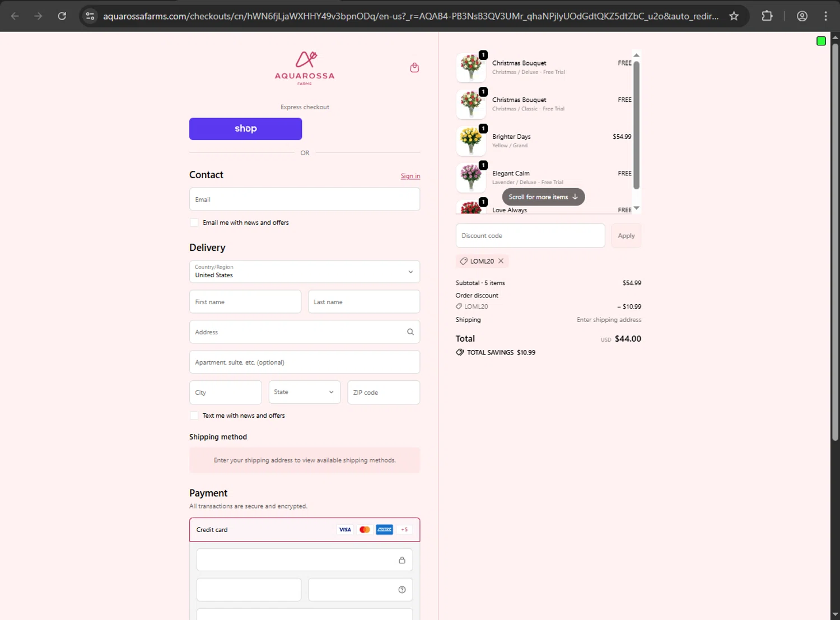840x620 pixels.
Task: Click the Aquarossa Farms logo
Action: 305,68
